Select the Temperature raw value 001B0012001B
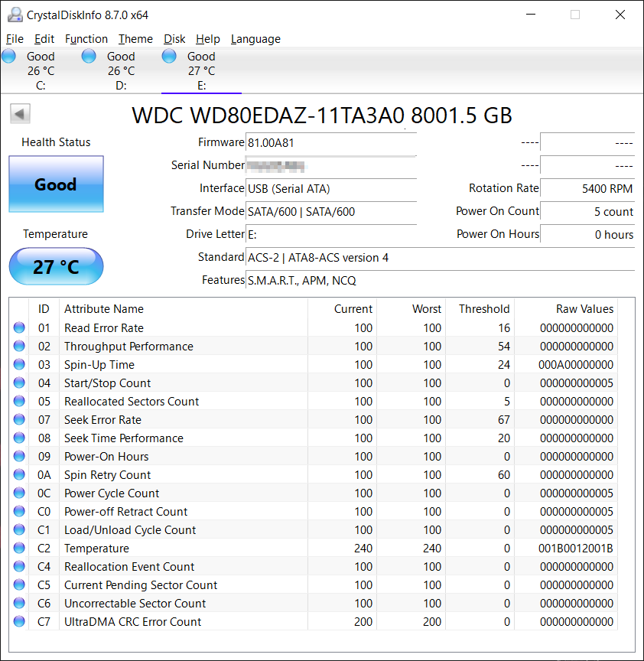Image resolution: width=644 pixels, height=661 pixels. (x=576, y=549)
